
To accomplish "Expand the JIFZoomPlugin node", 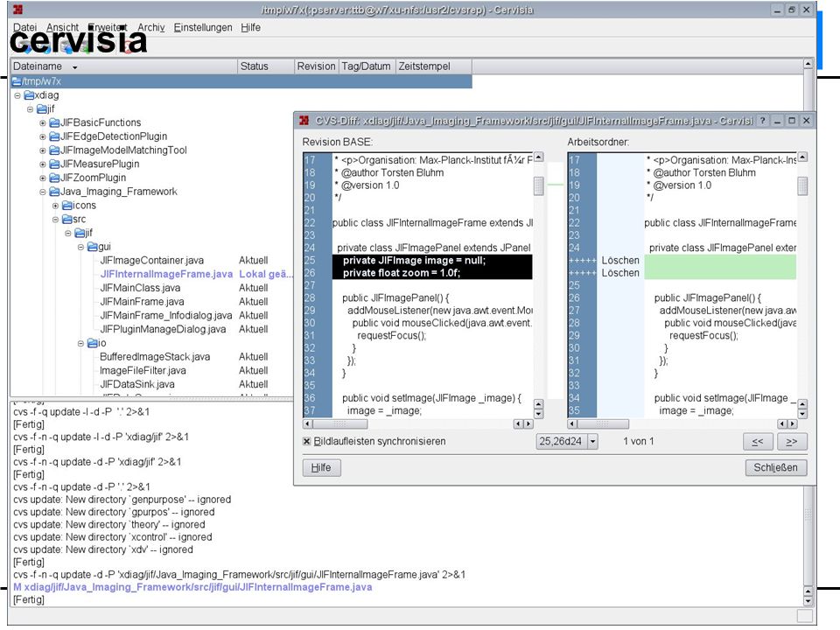I will pos(43,178).
